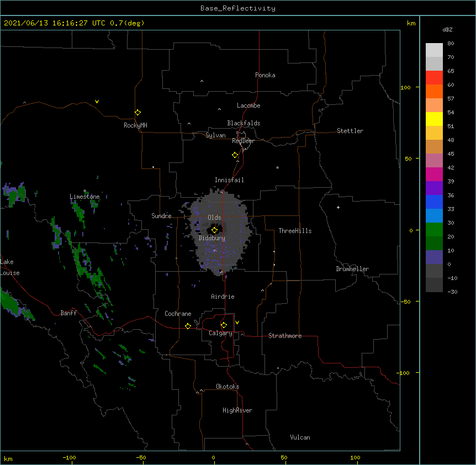Click the Blackfalds label
Screen dimensions: 476x465
(x=244, y=123)
